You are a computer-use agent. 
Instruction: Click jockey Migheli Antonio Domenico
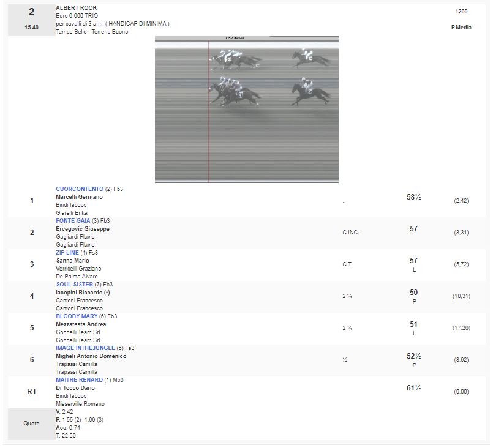pyautogui.click(x=91, y=356)
